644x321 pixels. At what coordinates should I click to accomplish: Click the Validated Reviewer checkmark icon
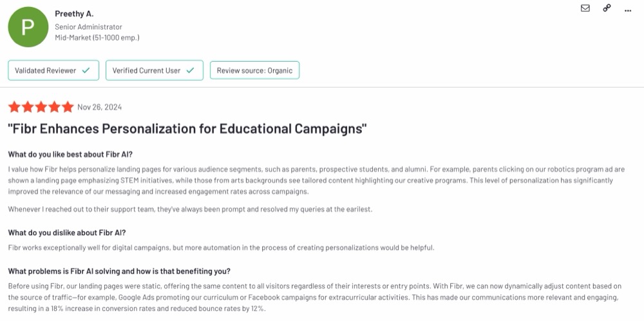[86, 70]
